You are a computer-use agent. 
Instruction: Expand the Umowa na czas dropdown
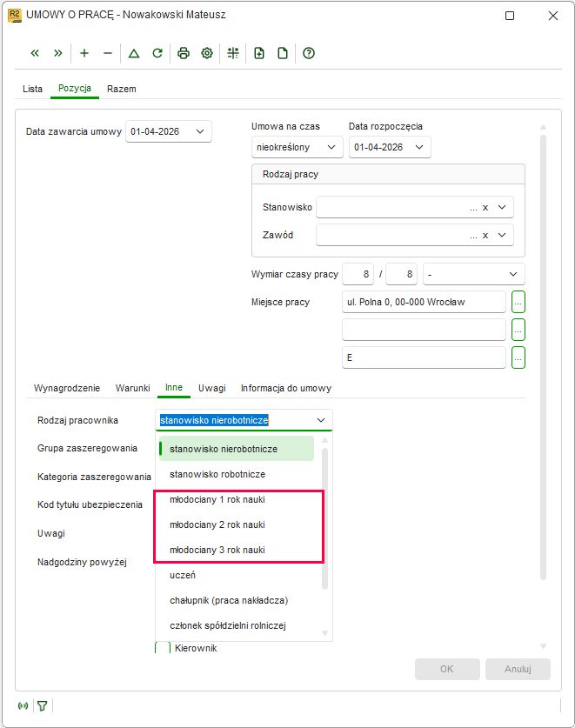point(331,147)
